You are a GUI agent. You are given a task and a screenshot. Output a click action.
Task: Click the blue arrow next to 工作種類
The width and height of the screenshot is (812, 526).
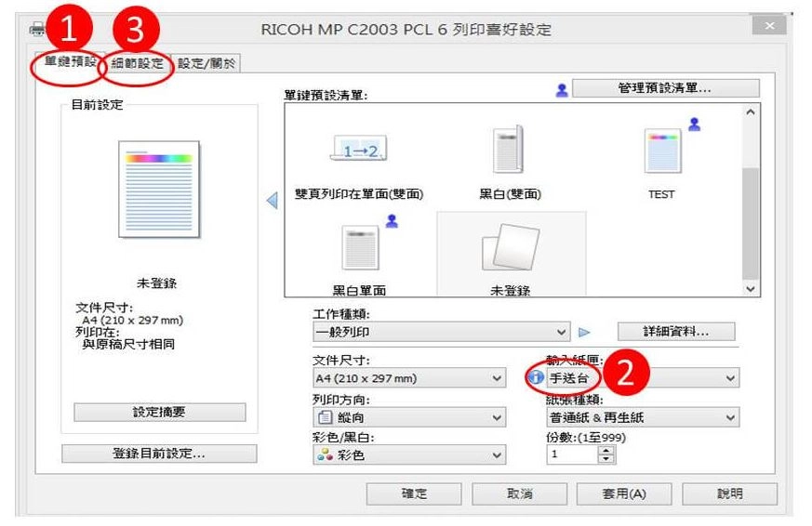tap(584, 332)
